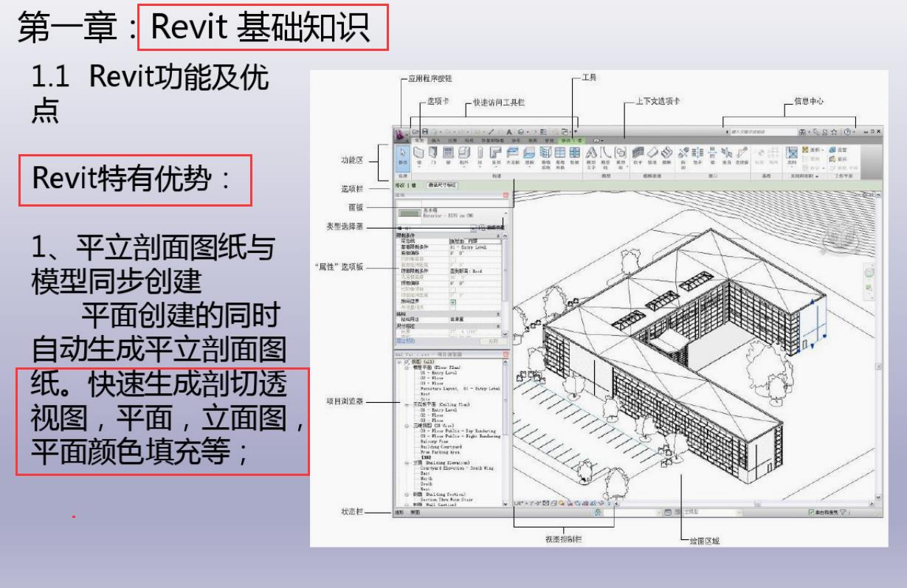Close the Properties palette
The width and height of the screenshot is (907, 588).
click(x=506, y=196)
